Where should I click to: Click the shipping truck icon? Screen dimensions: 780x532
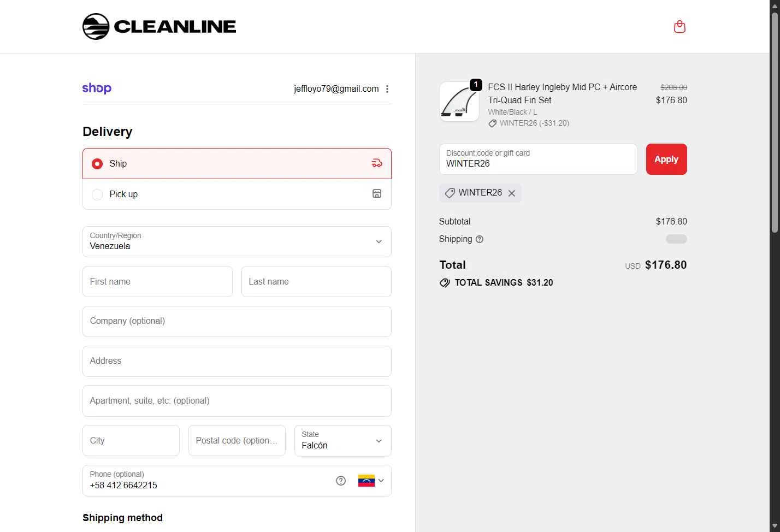coord(377,163)
